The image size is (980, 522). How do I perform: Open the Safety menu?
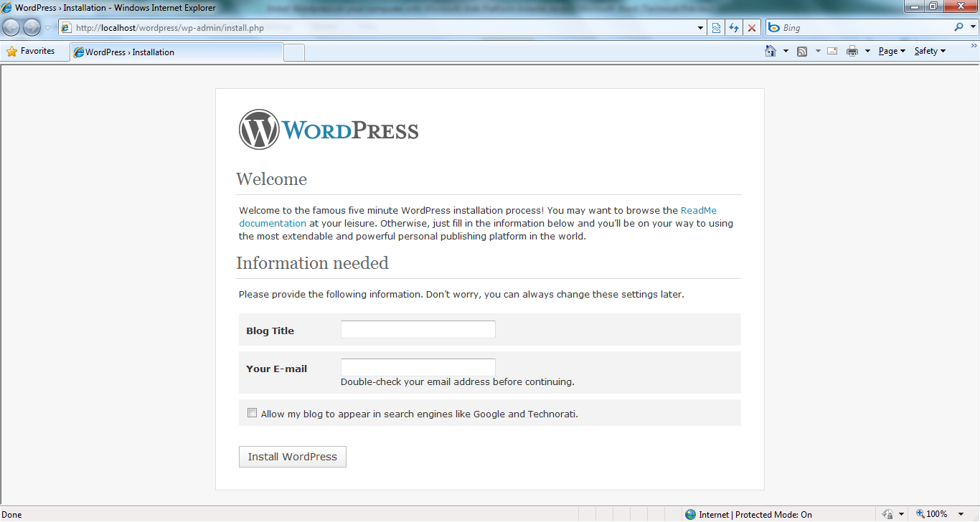click(x=930, y=51)
